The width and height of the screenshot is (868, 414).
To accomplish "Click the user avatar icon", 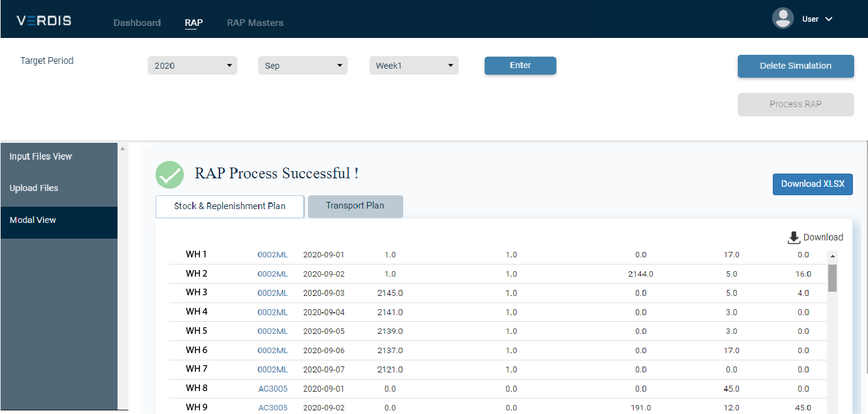I will [782, 19].
